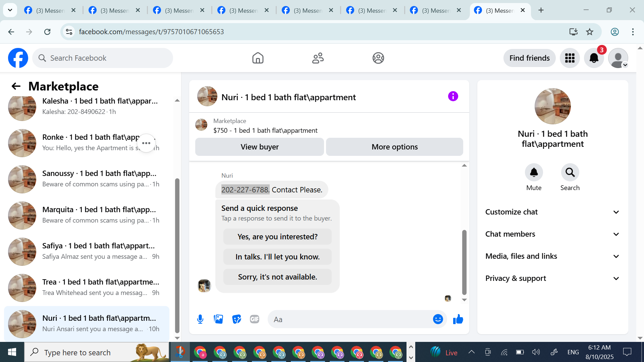
Task: Expand Media, files and links
Action: tap(552, 256)
